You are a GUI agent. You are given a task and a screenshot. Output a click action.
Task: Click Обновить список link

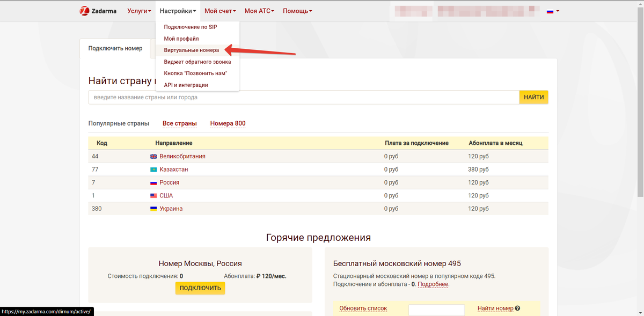(x=363, y=308)
